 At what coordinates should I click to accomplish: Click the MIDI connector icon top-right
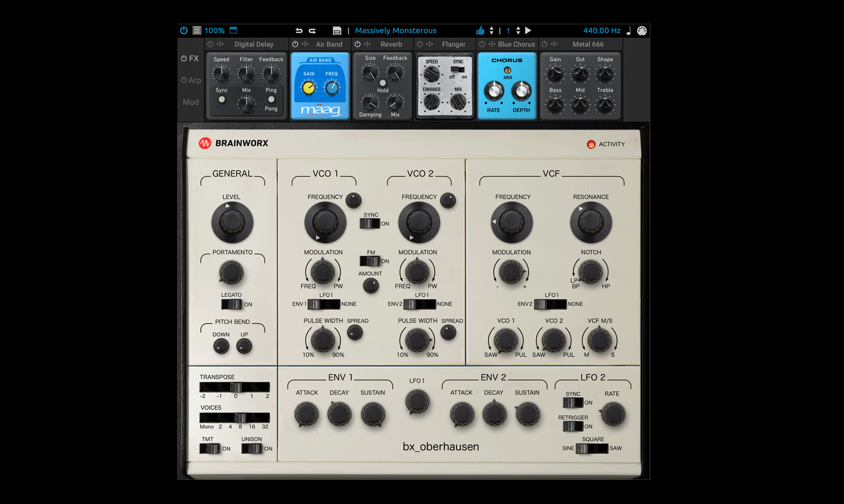642,30
